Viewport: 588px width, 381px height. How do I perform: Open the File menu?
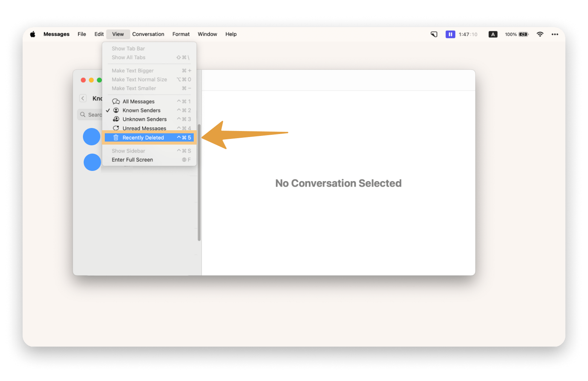coord(82,34)
